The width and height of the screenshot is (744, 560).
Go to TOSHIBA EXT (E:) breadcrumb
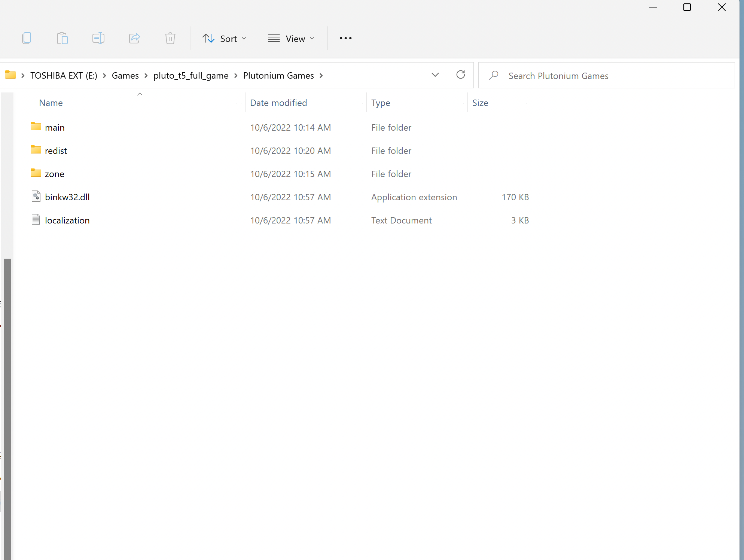(x=64, y=76)
